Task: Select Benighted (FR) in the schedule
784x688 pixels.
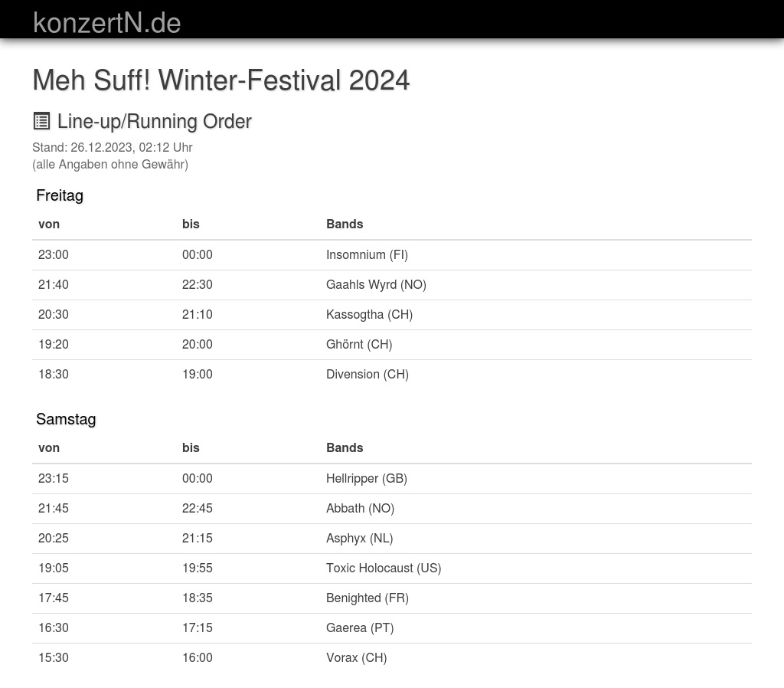Action: click(367, 598)
